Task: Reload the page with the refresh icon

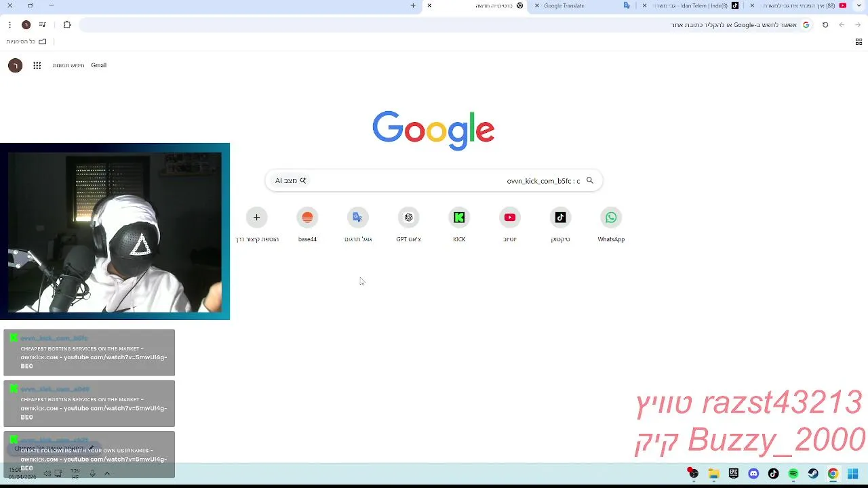Action: [x=825, y=25]
